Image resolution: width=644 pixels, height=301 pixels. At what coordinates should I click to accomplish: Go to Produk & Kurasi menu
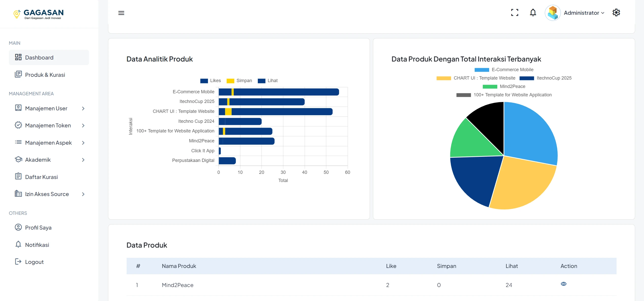45,75
